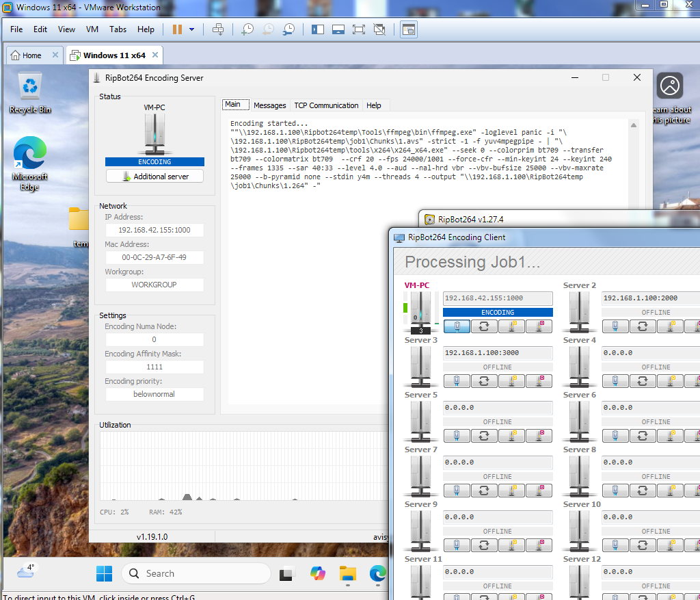The width and height of the screenshot is (700, 600).
Task: Launch Copilot from the taskbar
Action: [317, 573]
